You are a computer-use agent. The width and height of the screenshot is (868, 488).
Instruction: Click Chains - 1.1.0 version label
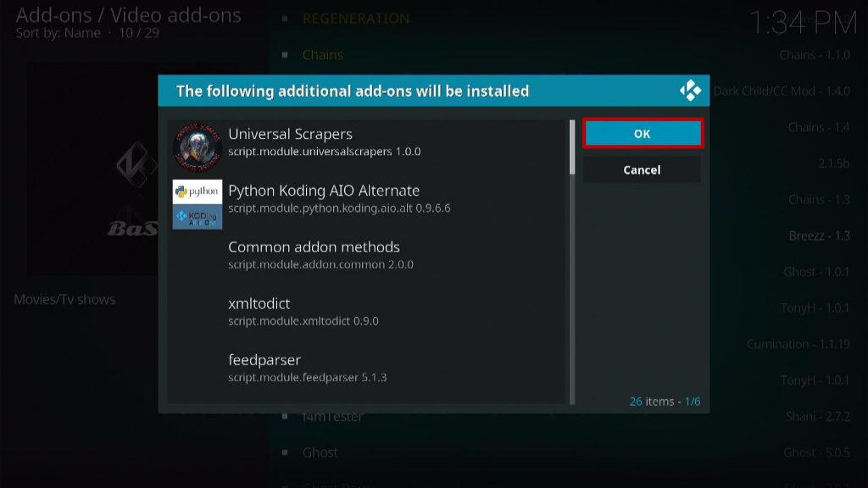[815, 55]
